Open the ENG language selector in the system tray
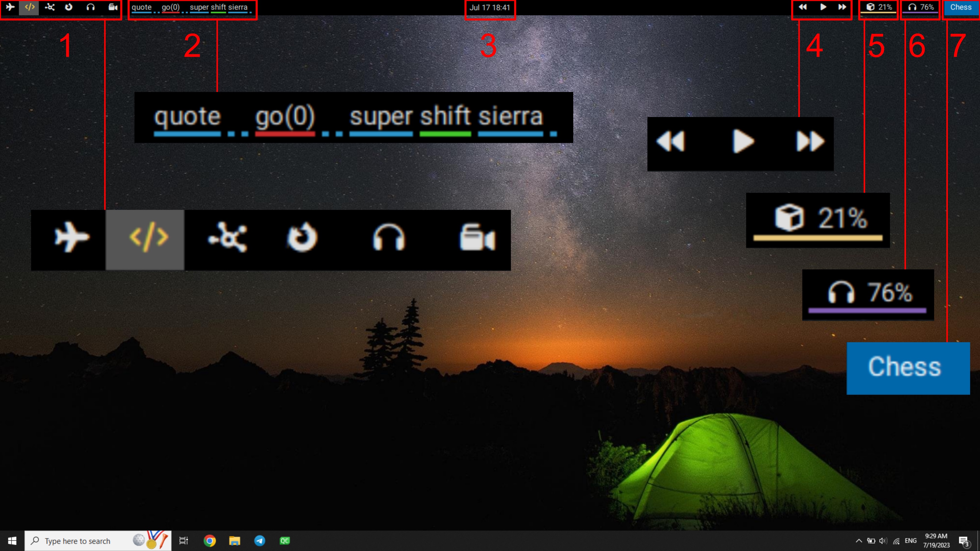 tap(910, 541)
